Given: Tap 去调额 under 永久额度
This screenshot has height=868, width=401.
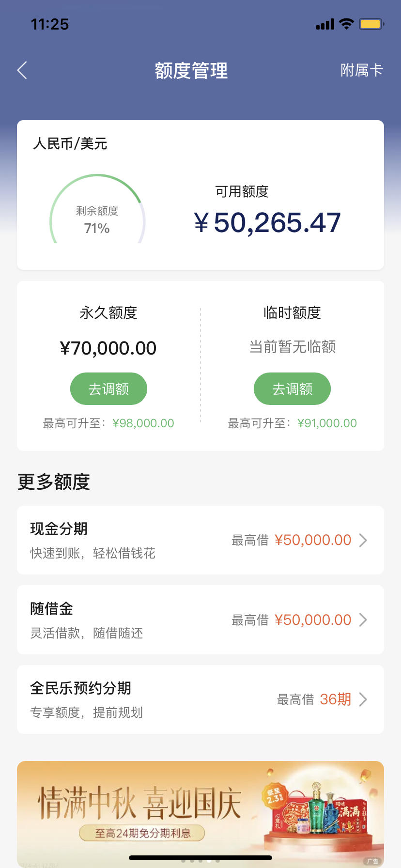Looking at the screenshot, I should pos(108,388).
